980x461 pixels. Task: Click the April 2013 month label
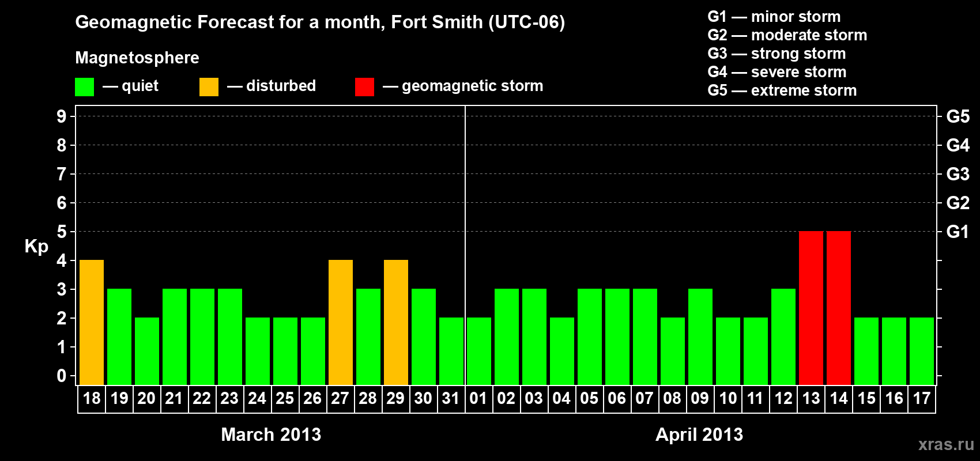pos(699,434)
